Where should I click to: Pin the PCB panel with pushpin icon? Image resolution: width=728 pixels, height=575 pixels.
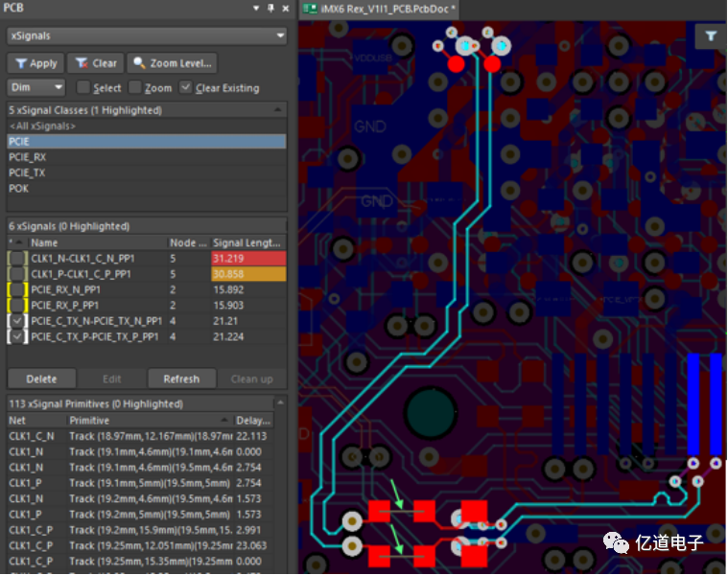click(x=270, y=8)
